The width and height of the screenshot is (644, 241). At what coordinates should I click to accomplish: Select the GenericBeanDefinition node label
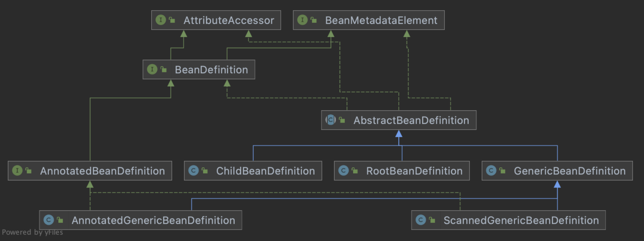click(569, 171)
